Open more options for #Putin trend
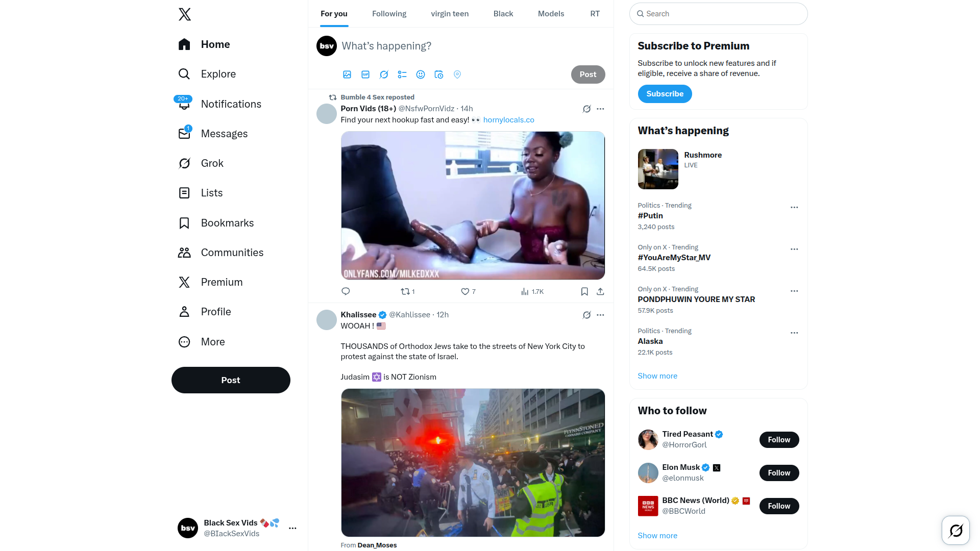The height and width of the screenshot is (551, 980). (794, 208)
